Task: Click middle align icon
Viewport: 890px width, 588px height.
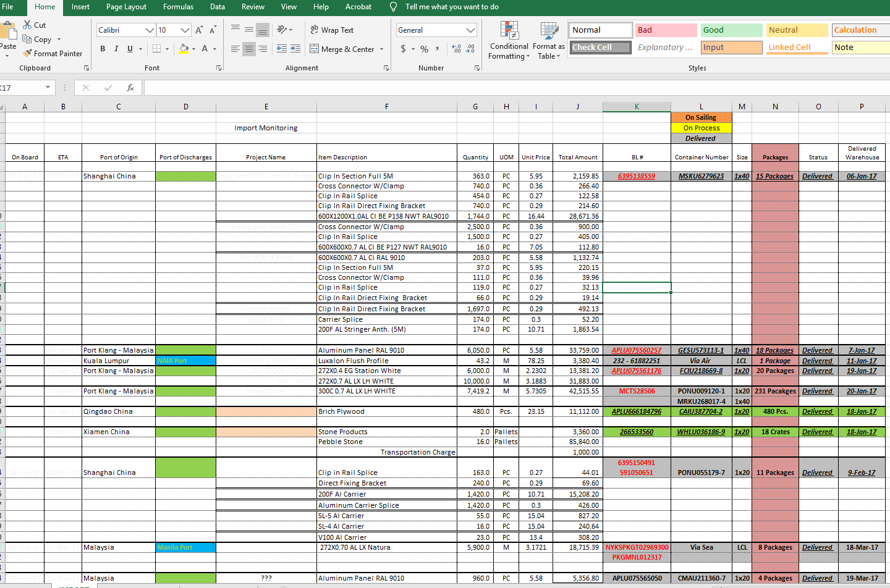Action: point(249,29)
